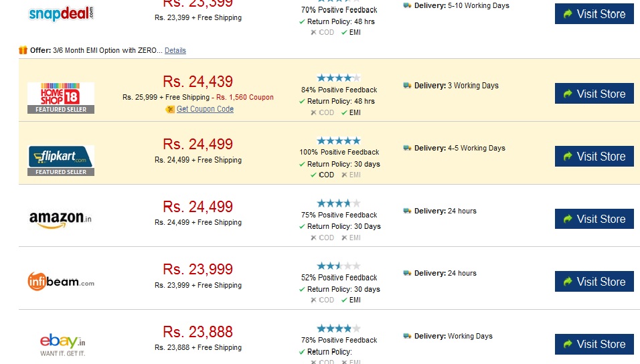Visit Store for Amazon listing
Image resolution: width=640 pixels, height=364 pixels.
[594, 219]
